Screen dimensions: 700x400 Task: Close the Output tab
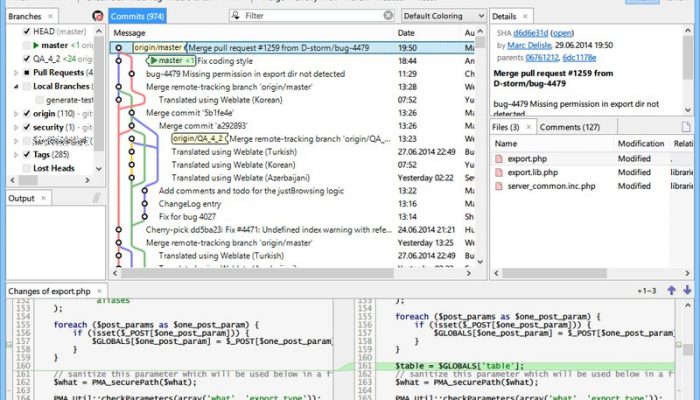(x=43, y=198)
